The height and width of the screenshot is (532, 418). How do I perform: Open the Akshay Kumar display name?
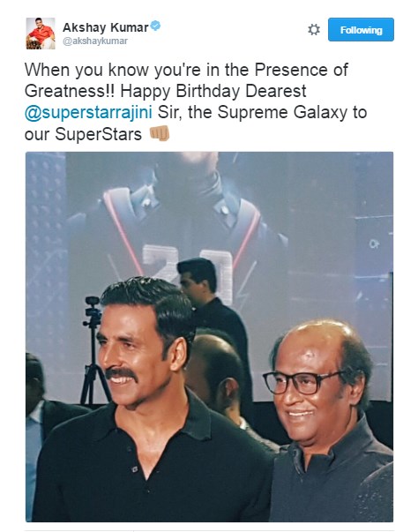106,27
